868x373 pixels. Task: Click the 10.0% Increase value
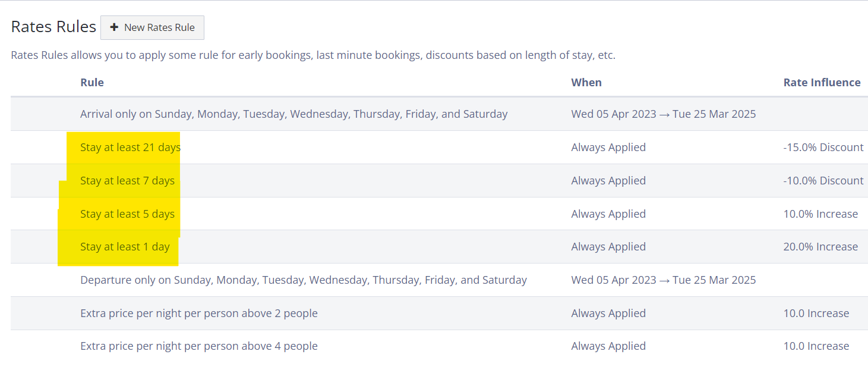click(x=820, y=214)
